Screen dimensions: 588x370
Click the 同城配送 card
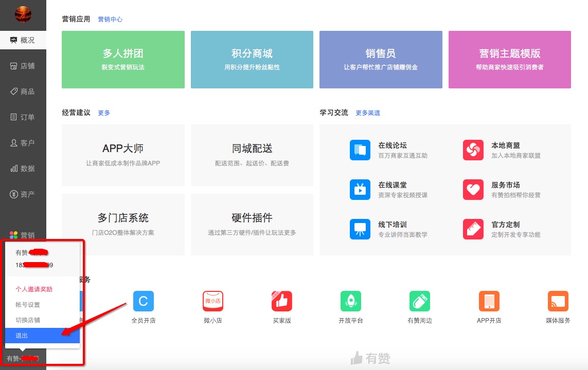(252, 155)
